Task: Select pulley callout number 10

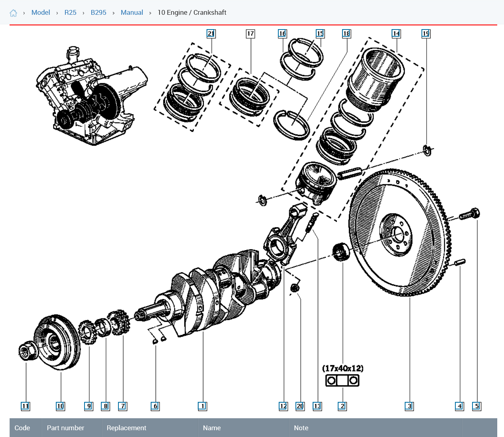Action: (60, 406)
